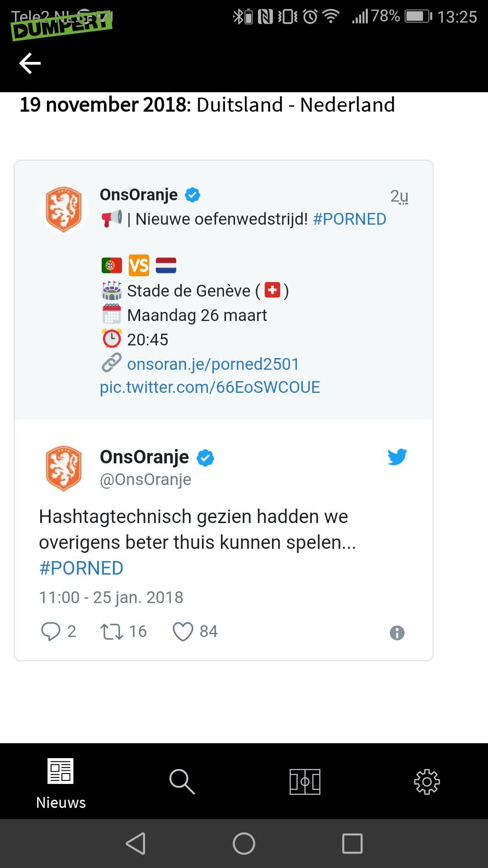Open the #PORNED hashtag link

click(x=80, y=567)
